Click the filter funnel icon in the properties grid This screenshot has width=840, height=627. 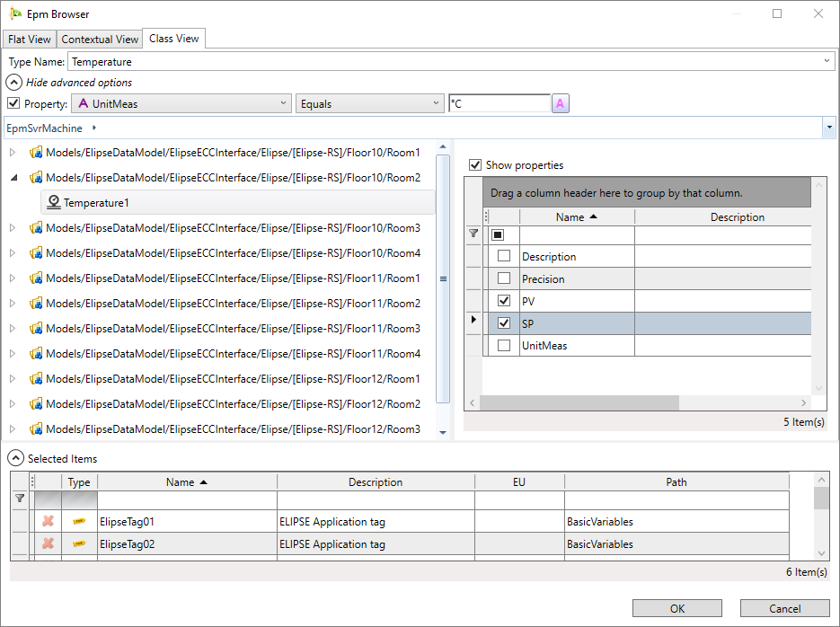(x=473, y=234)
